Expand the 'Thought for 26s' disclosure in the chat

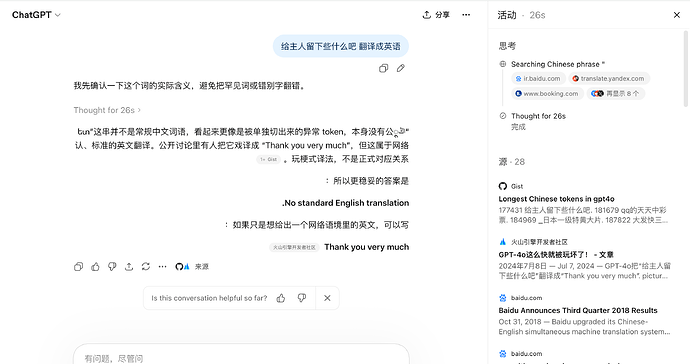point(107,110)
